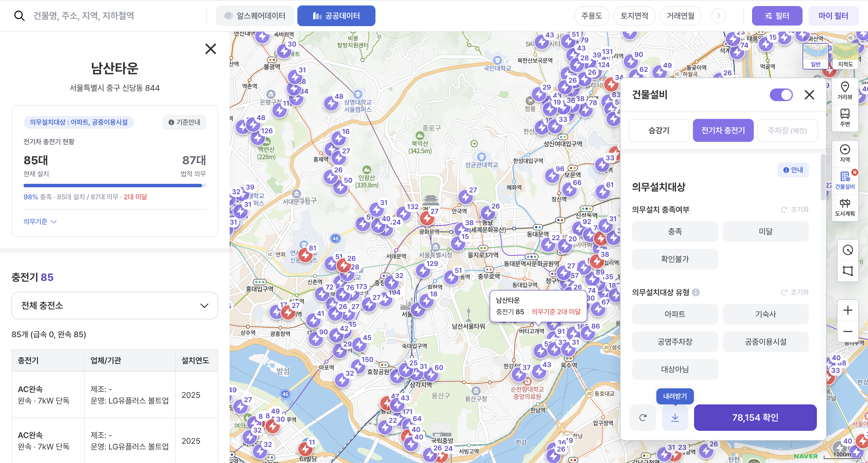
Task: Open the 지역 region tool
Action: (844, 153)
